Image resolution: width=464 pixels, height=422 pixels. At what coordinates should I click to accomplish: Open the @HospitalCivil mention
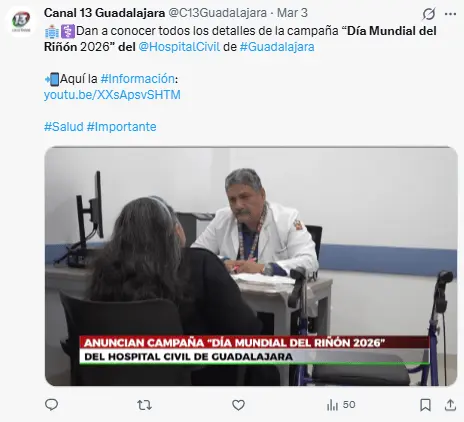[x=179, y=47]
